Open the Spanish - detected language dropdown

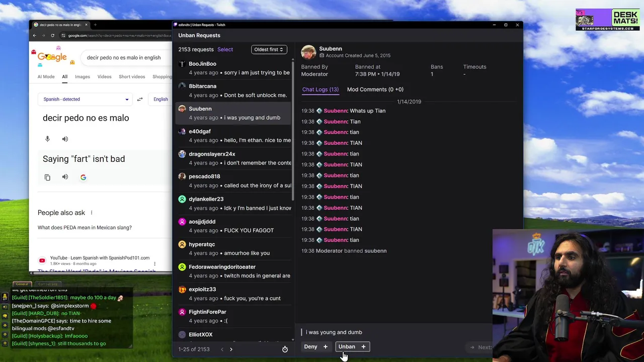[86, 99]
